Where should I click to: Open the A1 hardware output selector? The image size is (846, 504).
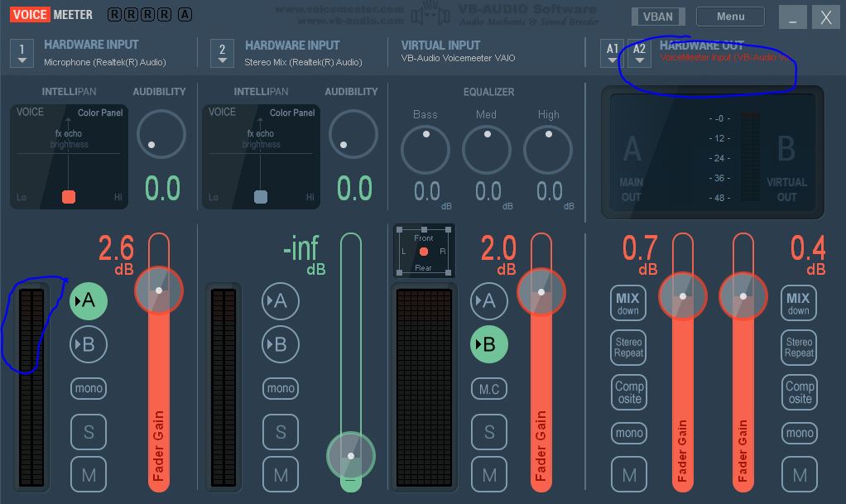pos(613,54)
